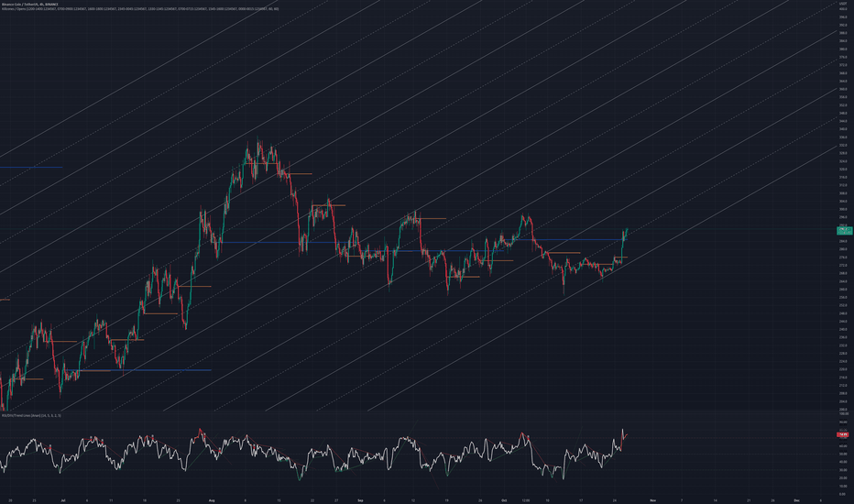Click the green current price label on price axis
The width and height of the screenshot is (854, 504).
click(x=844, y=231)
